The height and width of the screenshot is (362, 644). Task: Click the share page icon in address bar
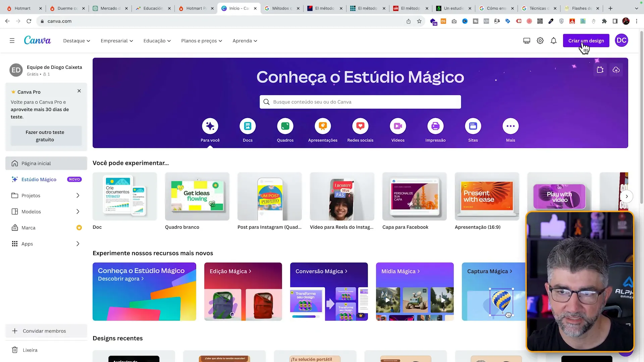coord(409,21)
